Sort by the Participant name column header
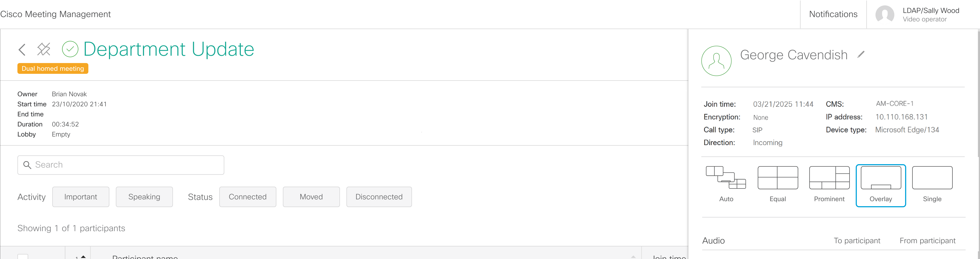 (x=145, y=257)
